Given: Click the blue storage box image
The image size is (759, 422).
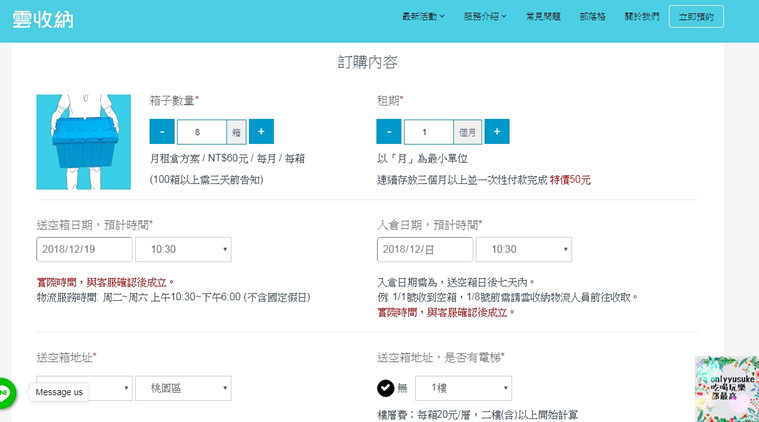Looking at the screenshot, I should pyautogui.click(x=83, y=142).
